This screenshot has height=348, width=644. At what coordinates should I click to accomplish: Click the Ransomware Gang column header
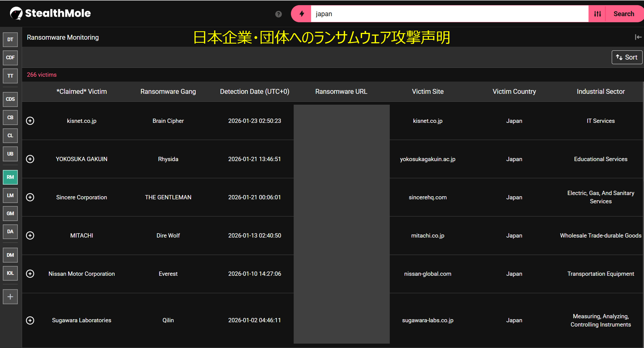pyautogui.click(x=168, y=92)
